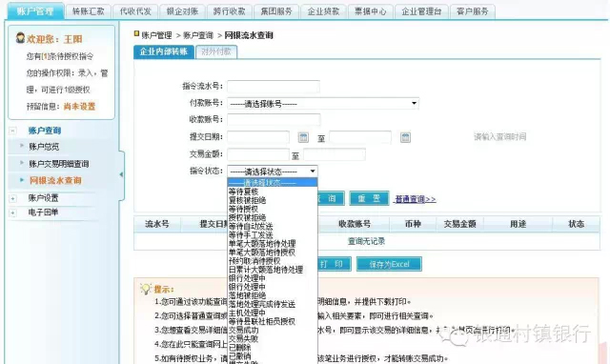Click the 查询 search button
This screenshot has height=364, width=610.
point(331,198)
